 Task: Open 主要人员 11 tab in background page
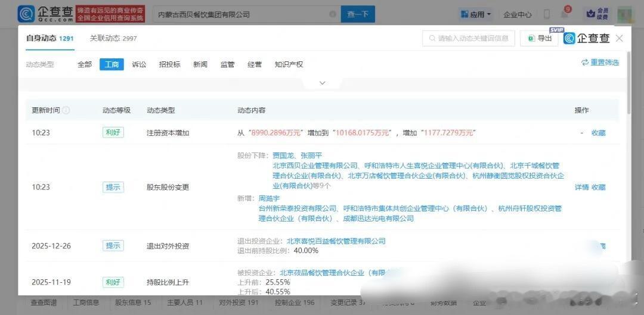(185, 303)
